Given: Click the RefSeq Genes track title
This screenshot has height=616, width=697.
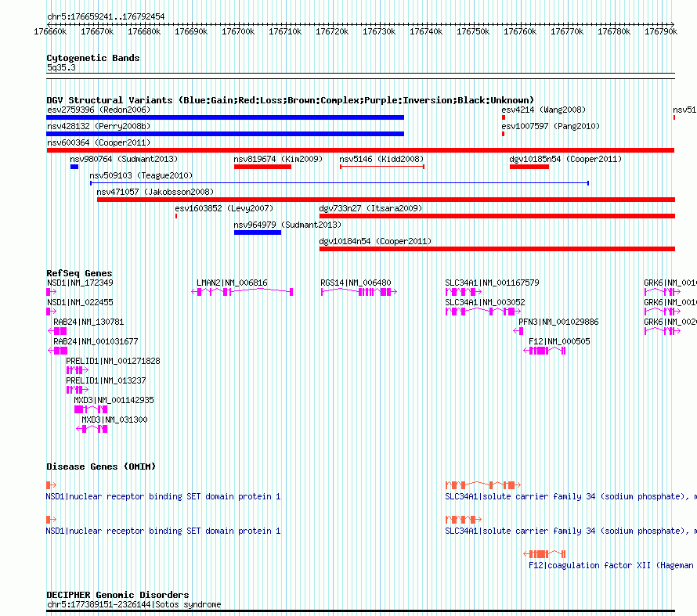Looking at the screenshot, I should 79,273.
